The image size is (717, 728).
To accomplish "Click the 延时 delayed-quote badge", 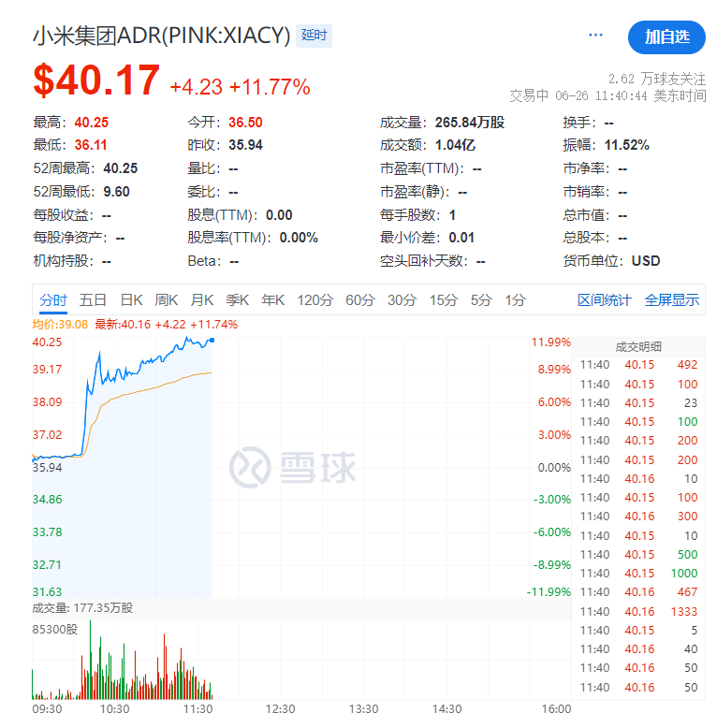I will [314, 36].
